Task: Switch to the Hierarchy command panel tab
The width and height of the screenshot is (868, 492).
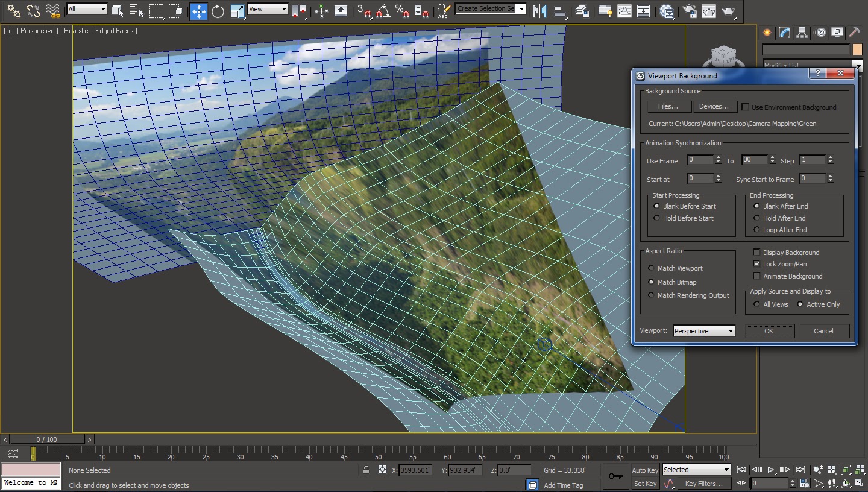Action: [802, 33]
